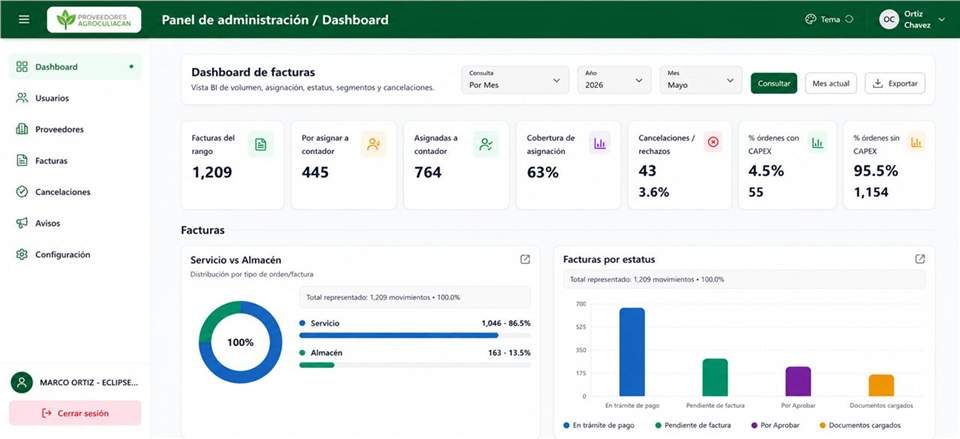Click the Almacén progress bar
The image size is (960, 439).
point(414,365)
